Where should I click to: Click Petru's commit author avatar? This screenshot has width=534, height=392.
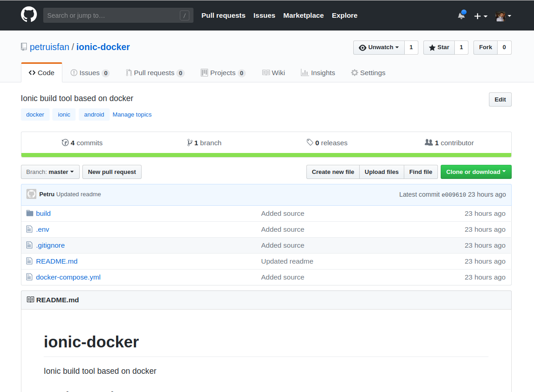(31, 194)
